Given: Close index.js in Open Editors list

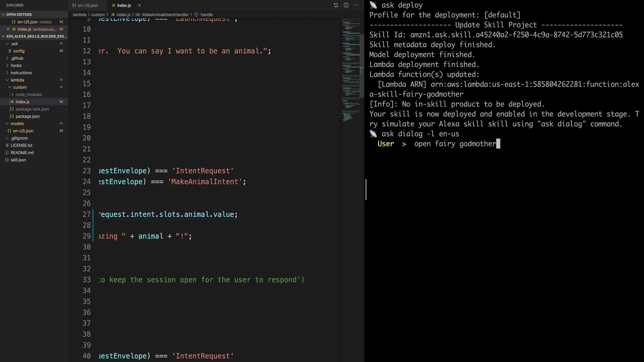Looking at the screenshot, I should tap(8, 29).
